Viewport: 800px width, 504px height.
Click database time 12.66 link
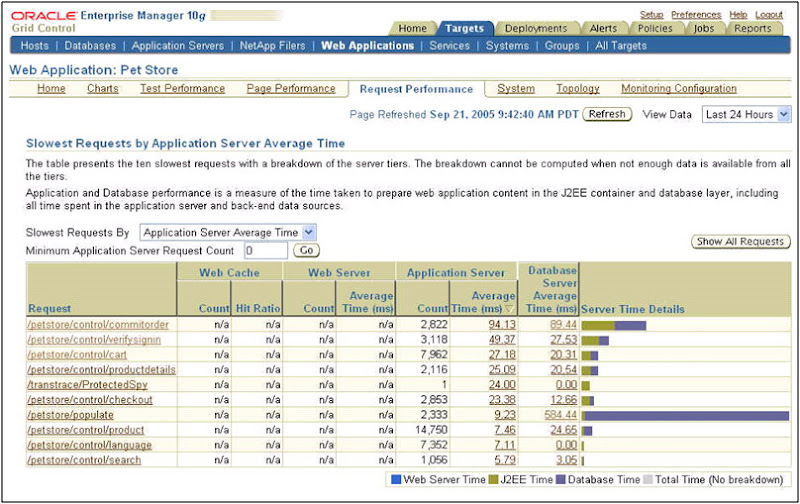coord(563,400)
